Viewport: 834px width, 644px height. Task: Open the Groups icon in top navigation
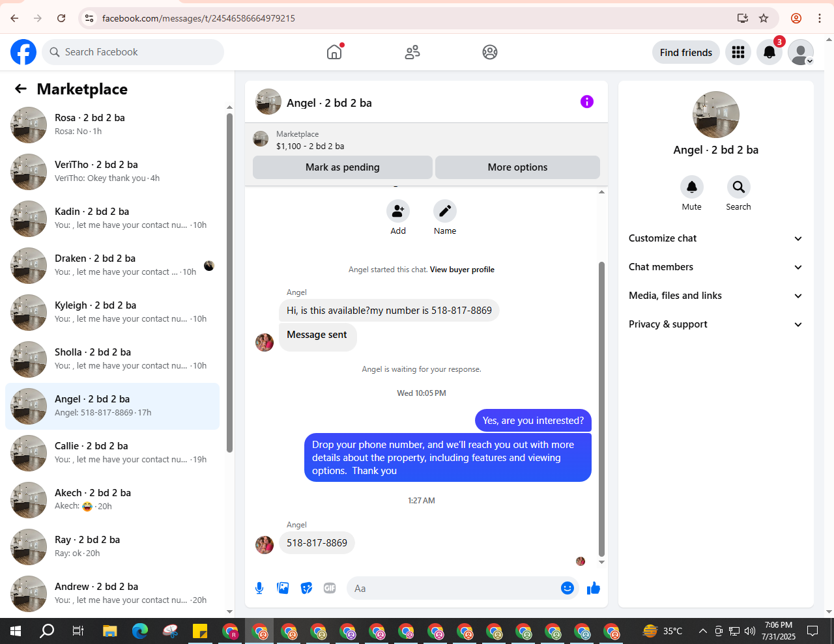(490, 52)
